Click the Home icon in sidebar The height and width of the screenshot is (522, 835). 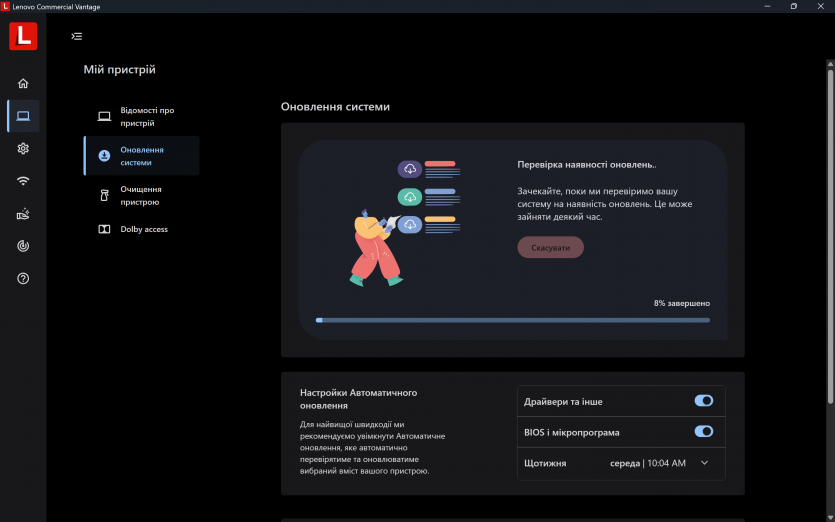pyautogui.click(x=23, y=83)
